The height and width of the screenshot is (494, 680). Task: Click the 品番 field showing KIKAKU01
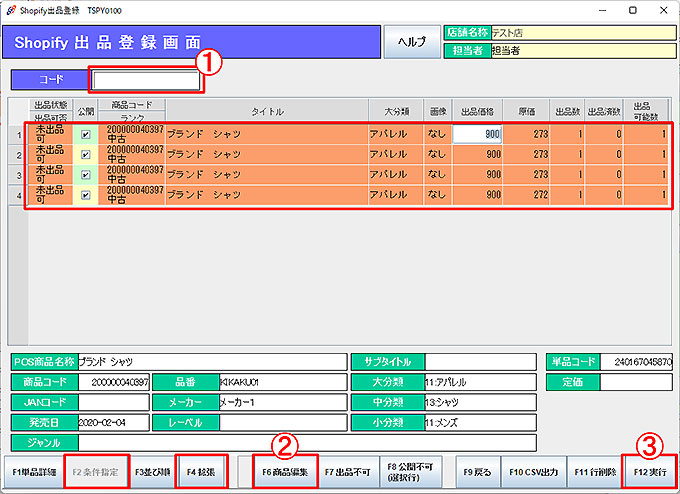(x=283, y=382)
